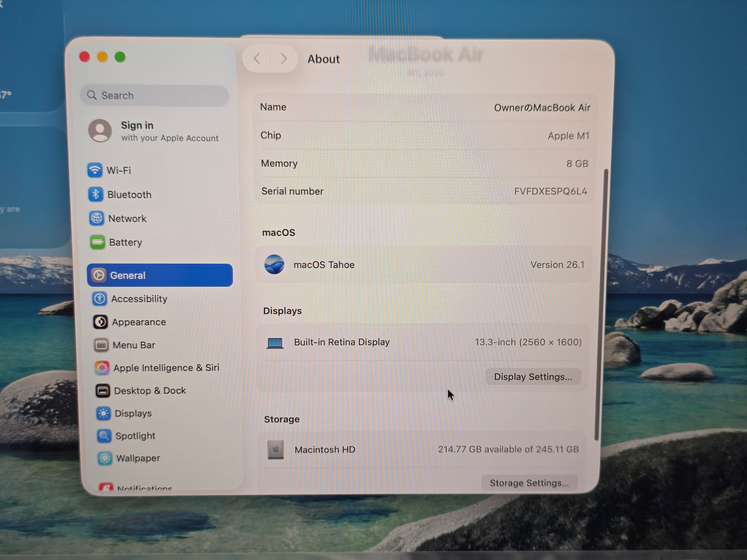Image resolution: width=747 pixels, height=560 pixels.
Task: Click the About title in toolbar
Action: click(x=324, y=59)
